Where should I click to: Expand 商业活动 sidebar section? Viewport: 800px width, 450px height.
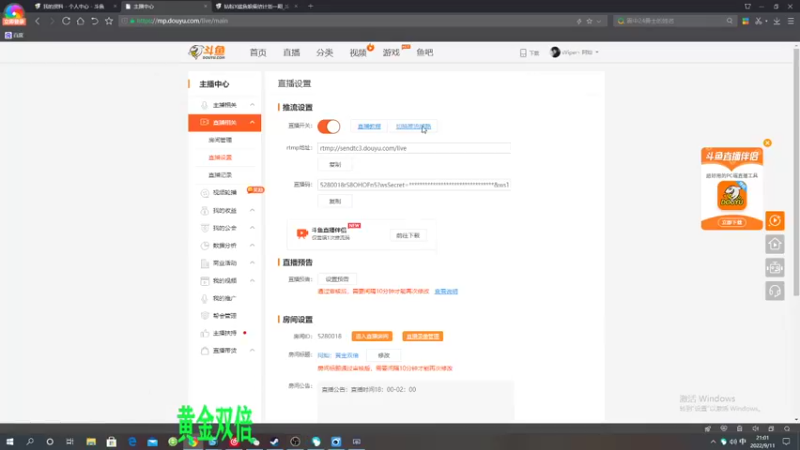click(x=252, y=263)
